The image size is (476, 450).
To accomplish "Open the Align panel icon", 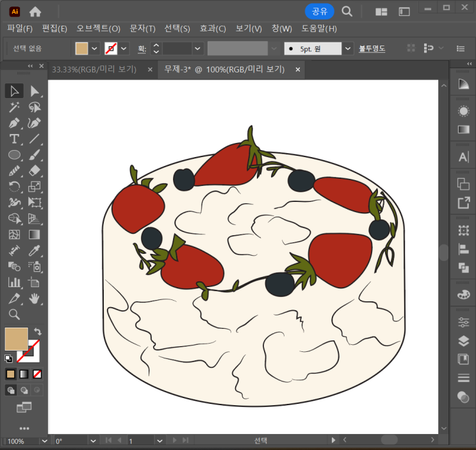I will tap(463, 249).
